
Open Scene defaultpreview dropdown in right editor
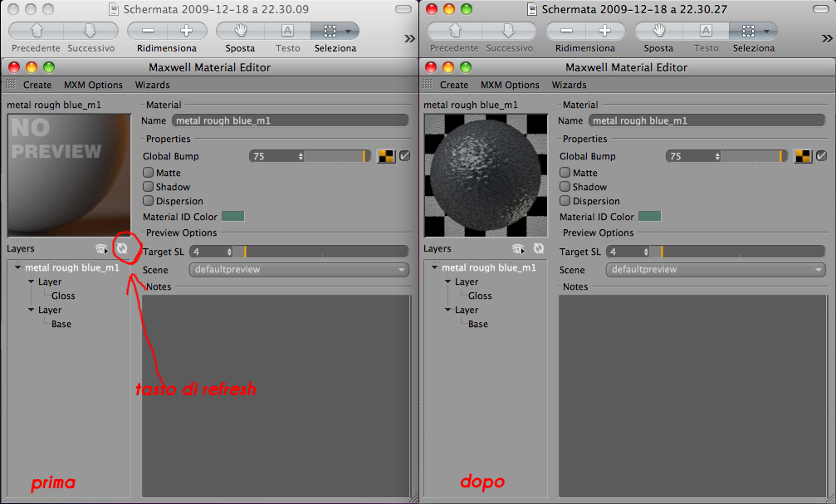[x=716, y=269]
